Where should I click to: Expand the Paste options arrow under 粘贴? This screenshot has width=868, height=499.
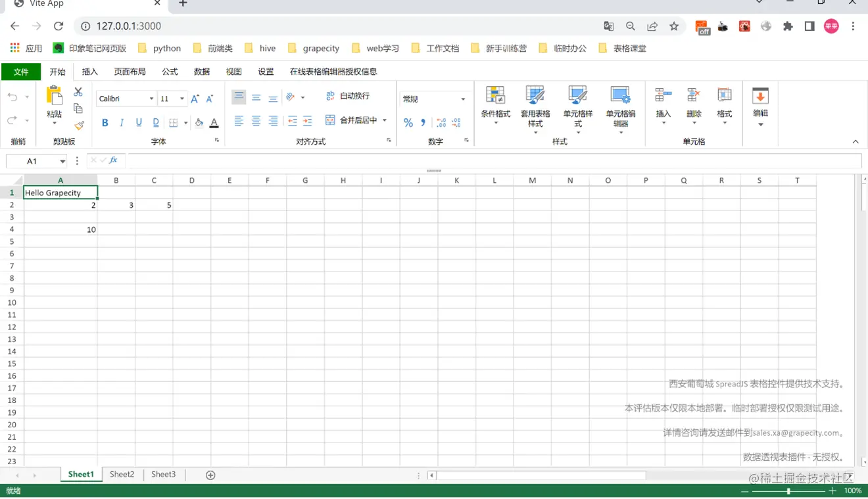55,123
